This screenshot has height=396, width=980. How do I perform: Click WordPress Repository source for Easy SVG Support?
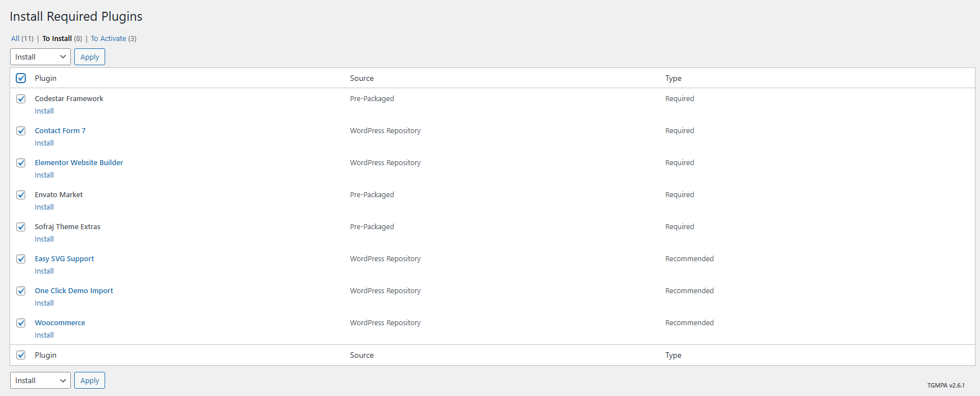385,259
